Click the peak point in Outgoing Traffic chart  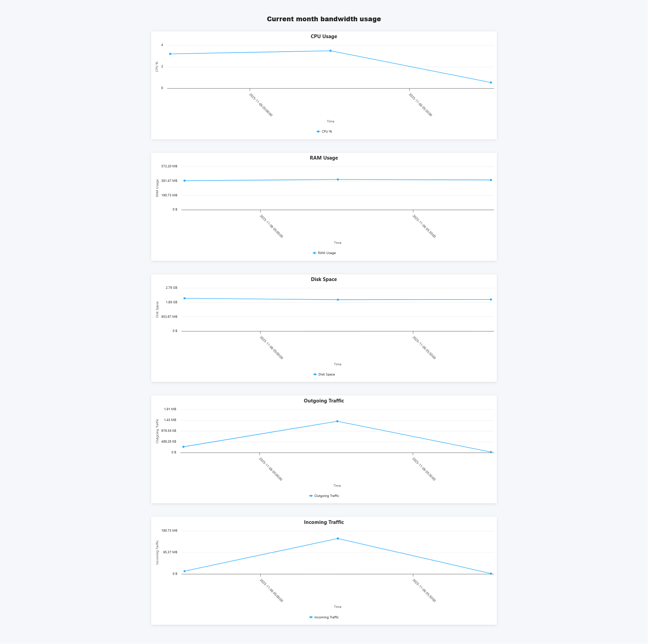tap(337, 421)
